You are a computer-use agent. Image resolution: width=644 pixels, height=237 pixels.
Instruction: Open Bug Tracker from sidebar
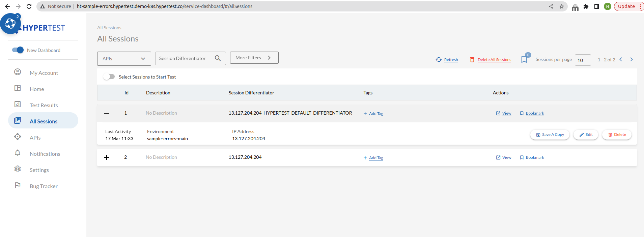coord(44,186)
